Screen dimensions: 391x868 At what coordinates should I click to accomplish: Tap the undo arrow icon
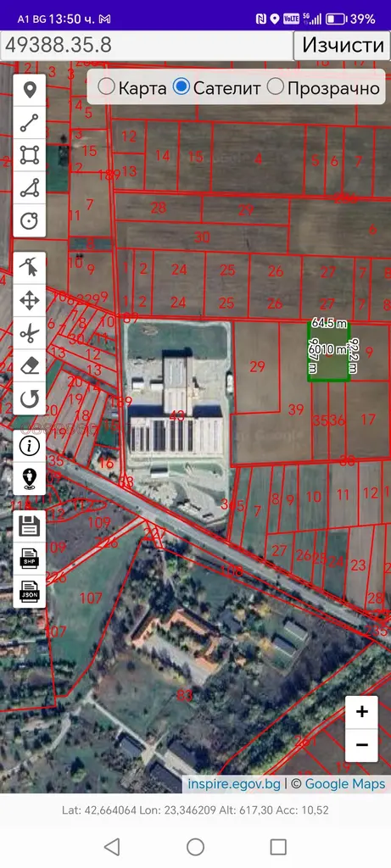[30, 398]
